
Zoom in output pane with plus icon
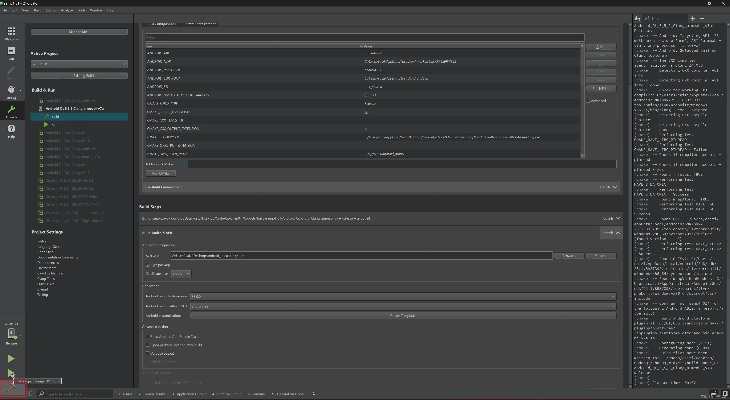pos(691,19)
